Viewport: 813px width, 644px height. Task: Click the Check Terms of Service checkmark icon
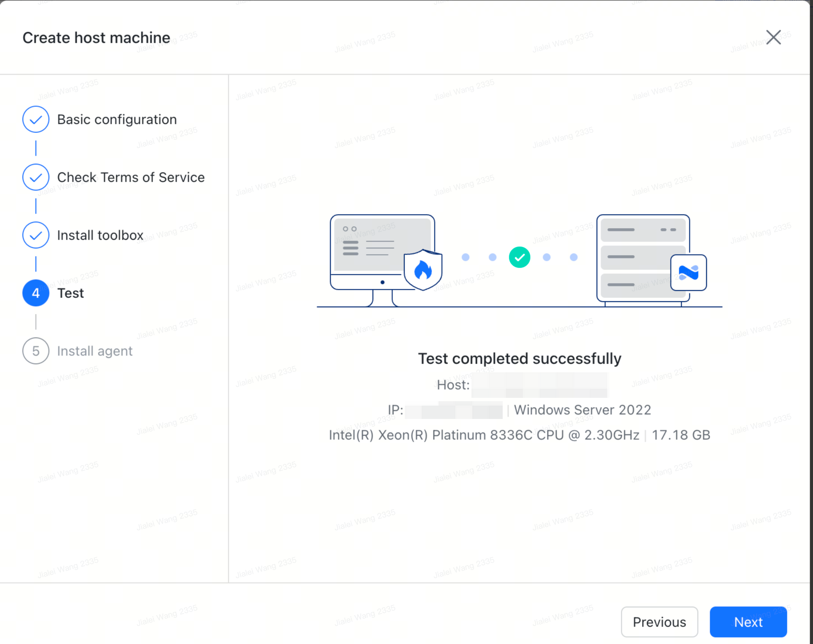coord(35,177)
